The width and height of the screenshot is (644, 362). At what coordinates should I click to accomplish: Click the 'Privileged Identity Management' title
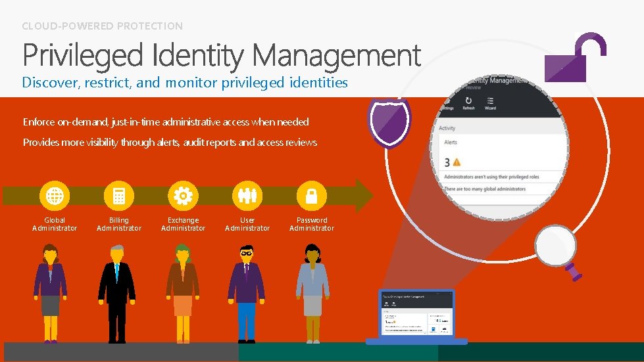point(222,55)
